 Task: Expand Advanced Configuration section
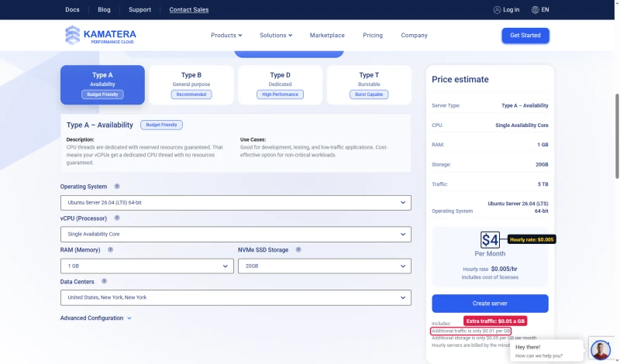pos(95,318)
